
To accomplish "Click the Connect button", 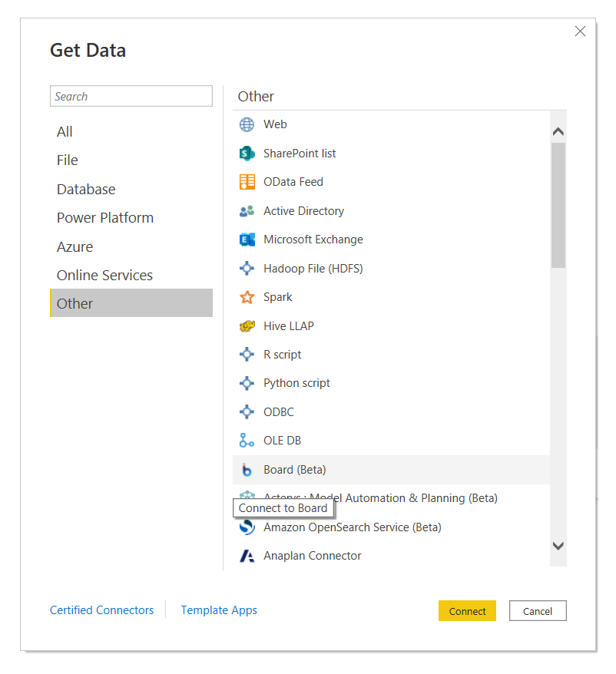I will 467,611.
